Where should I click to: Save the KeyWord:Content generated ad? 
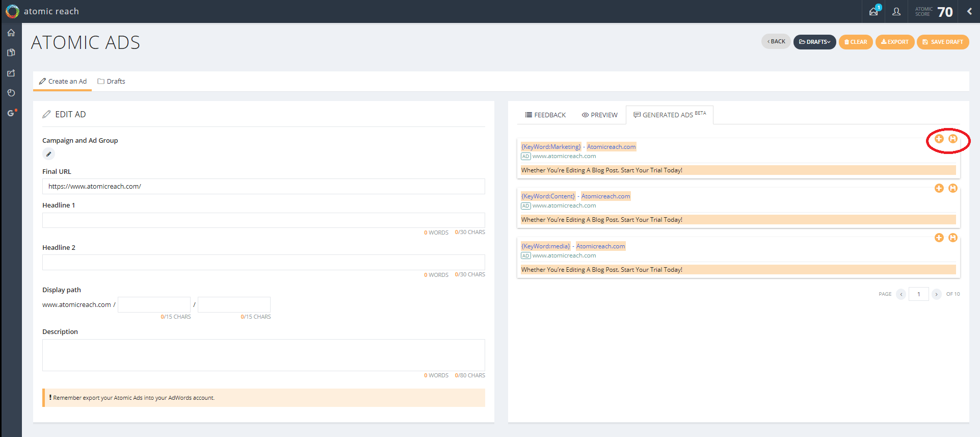[x=953, y=188]
